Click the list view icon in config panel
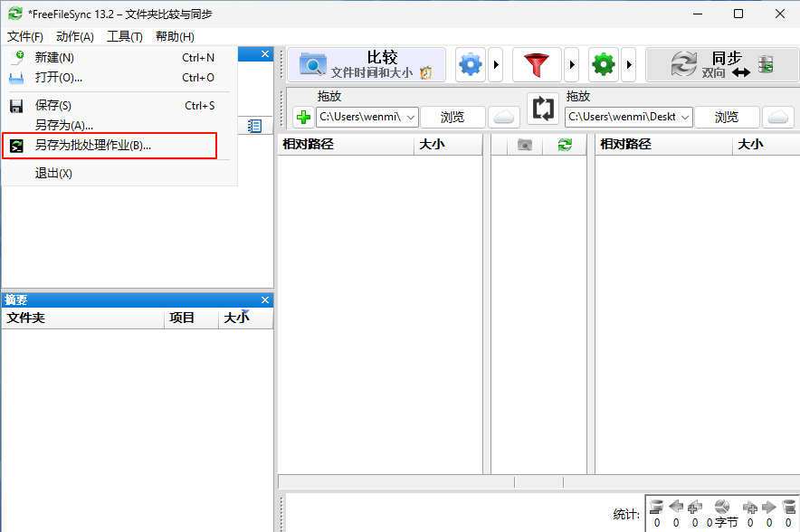Screen dimensions: 800x532 click(255, 126)
